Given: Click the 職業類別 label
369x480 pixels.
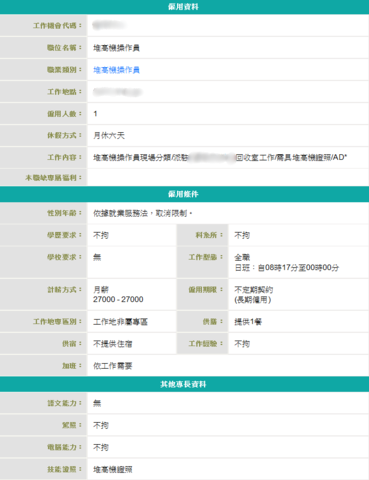Looking at the screenshot, I should pos(64,70).
